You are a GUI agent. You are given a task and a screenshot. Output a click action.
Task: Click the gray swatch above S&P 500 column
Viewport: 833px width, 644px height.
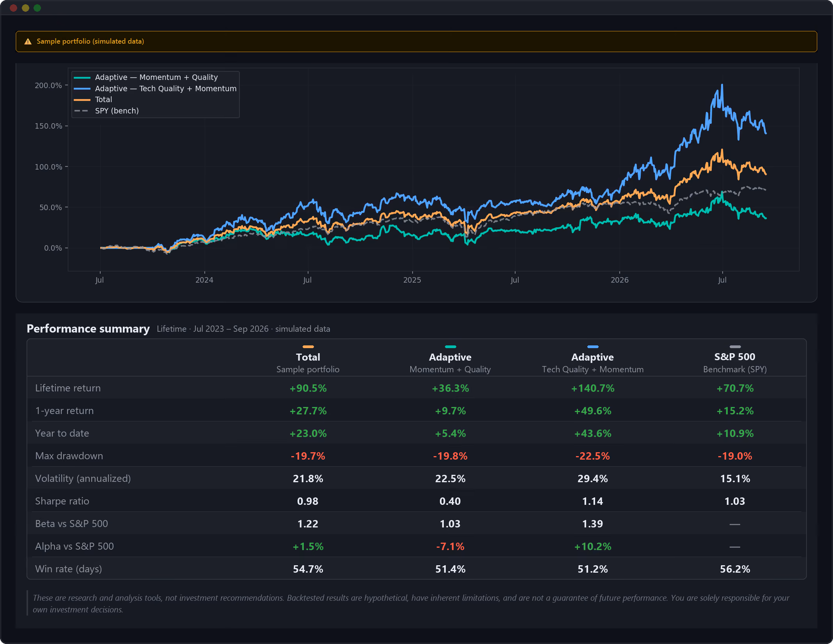[x=735, y=347]
